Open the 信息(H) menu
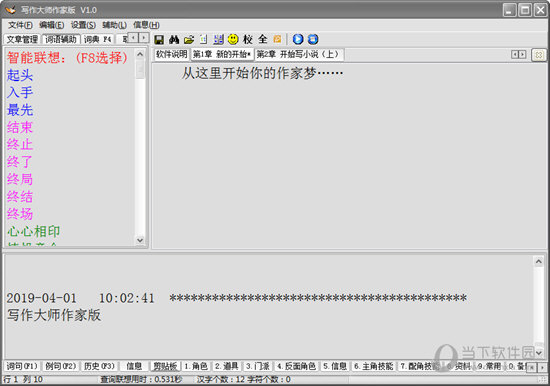The image size is (550, 386). (x=146, y=25)
